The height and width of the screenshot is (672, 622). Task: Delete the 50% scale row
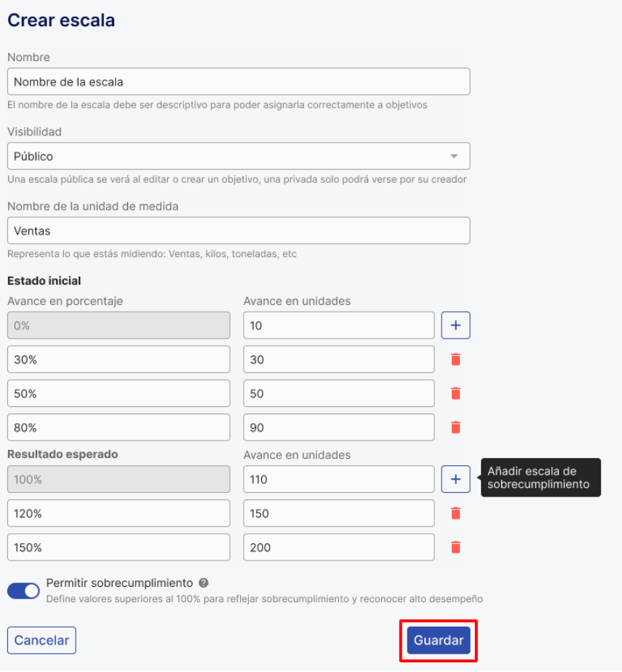click(x=456, y=394)
